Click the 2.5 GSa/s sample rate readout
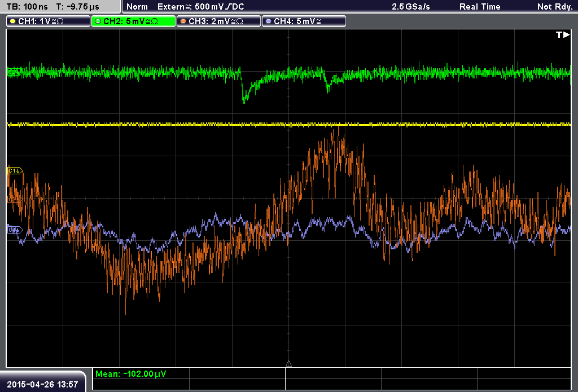This screenshot has height=392, width=578. [411, 7]
